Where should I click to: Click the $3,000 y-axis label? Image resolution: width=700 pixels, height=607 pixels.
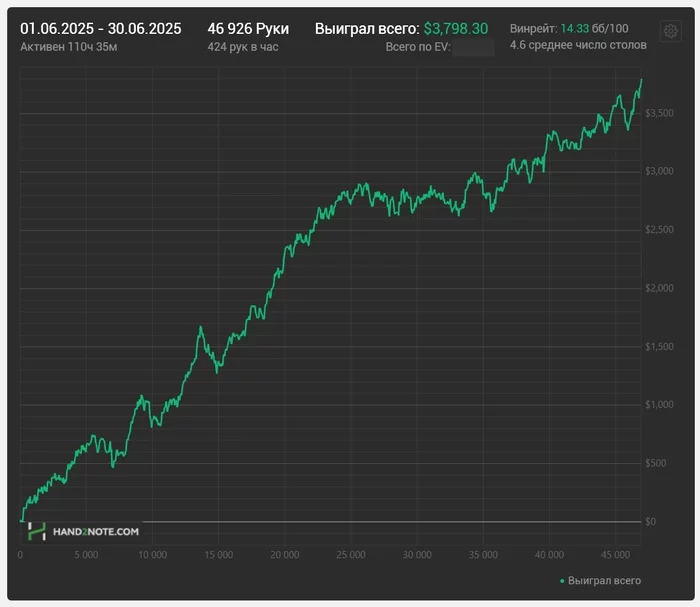click(x=659, y=171)
